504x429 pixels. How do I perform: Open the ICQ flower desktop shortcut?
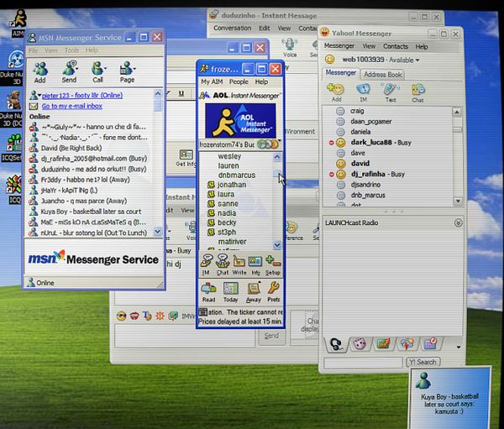point(13,190)
